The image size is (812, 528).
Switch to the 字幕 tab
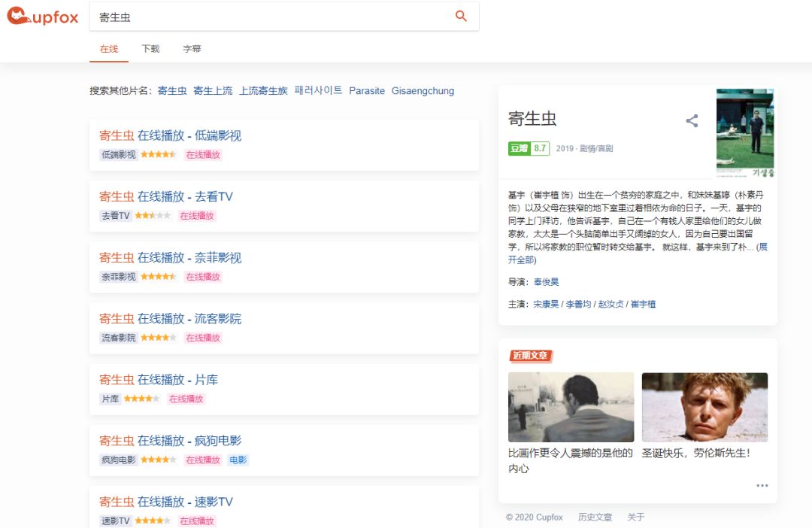coord(192,49)
